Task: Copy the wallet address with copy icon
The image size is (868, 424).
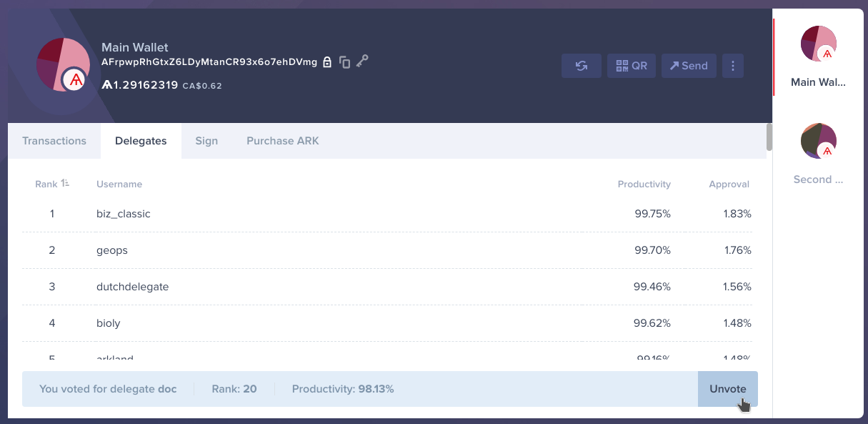Action: click(x=344, y=62)
